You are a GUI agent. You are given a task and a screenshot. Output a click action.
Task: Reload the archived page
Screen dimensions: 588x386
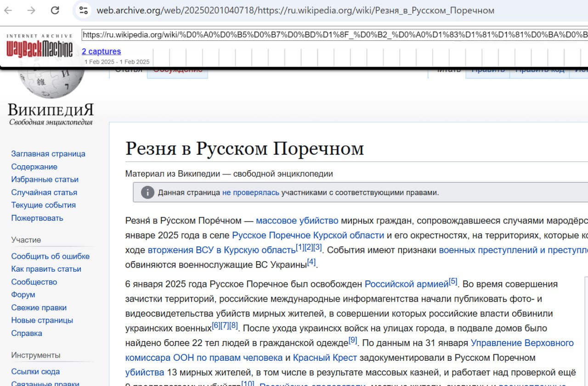pyautogui.click(x=55, y=11)
